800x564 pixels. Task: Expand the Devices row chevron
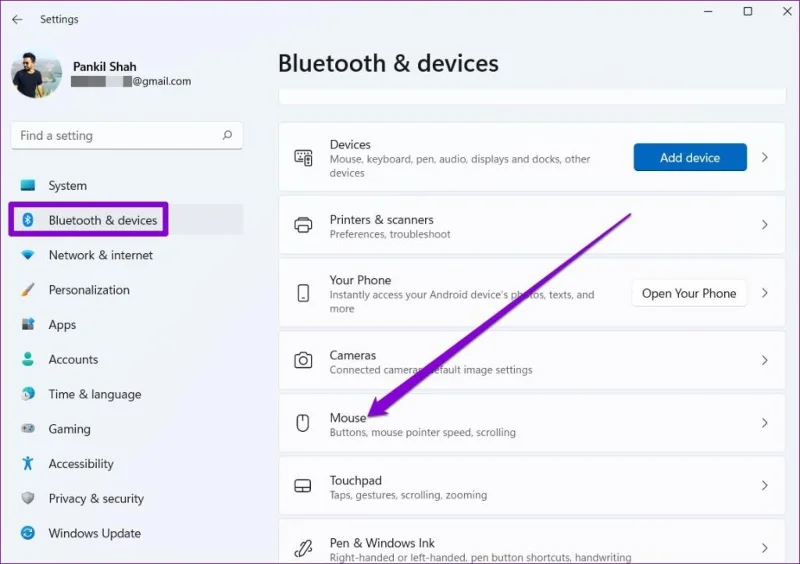(764, 157)
